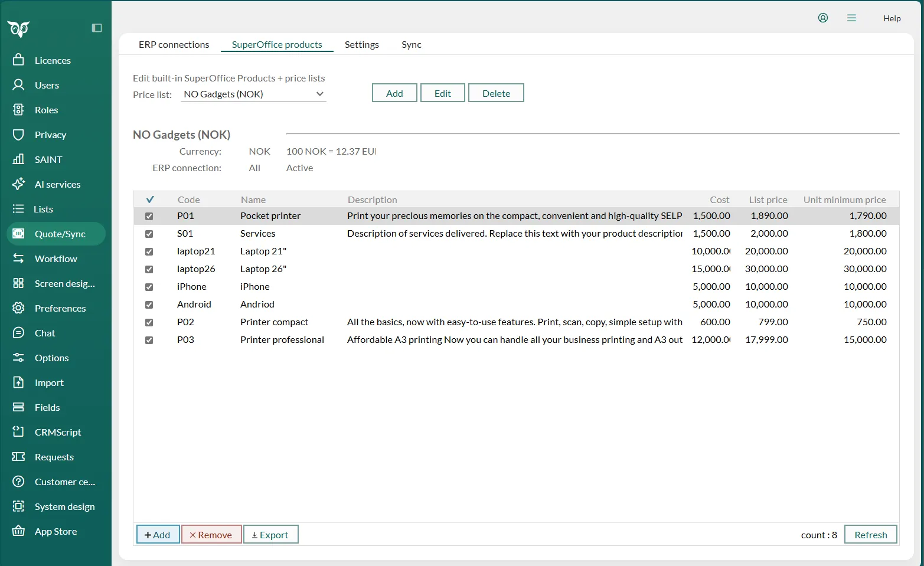This screenshot has width=924, height=566.
Task: Collapse the sidebar using the panel toggle icon
Action: tap(97, 28)
